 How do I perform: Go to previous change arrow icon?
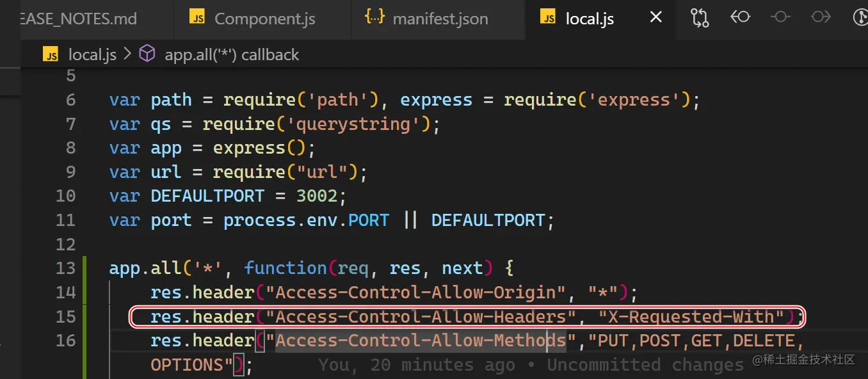pos(741,17)
